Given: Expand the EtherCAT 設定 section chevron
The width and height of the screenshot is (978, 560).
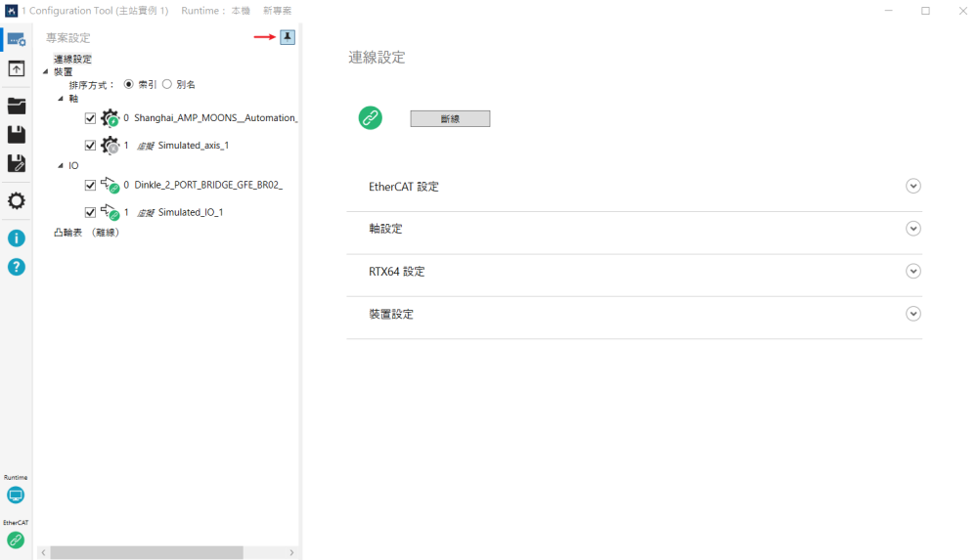Looking at the screenshot, I should (x=913, y=187).
